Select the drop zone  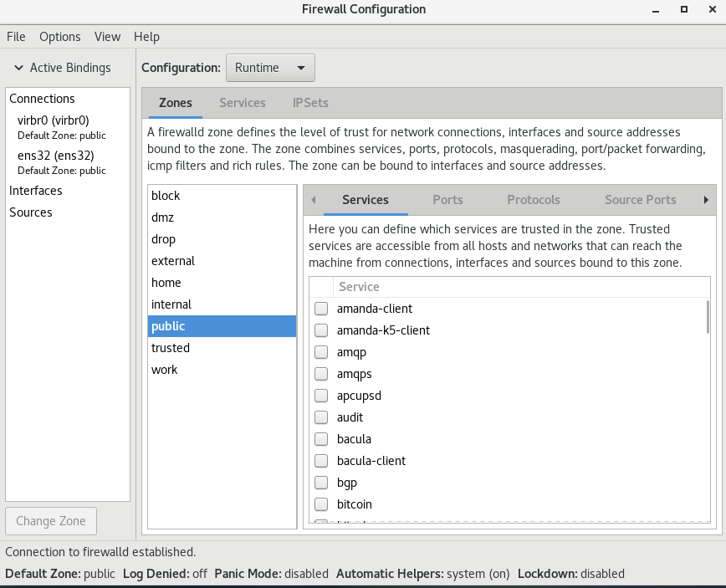point(222,239)
